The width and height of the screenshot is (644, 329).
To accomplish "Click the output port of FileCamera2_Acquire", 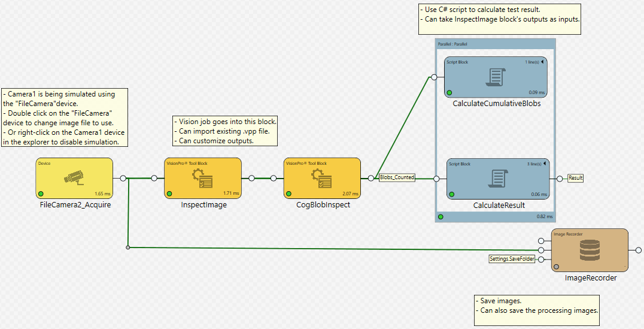I will coord(123,178).
